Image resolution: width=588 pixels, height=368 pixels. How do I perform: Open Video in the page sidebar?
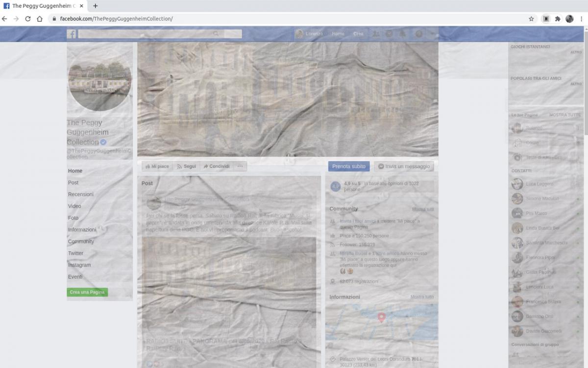pyautogui.click(x=74, y=206)
